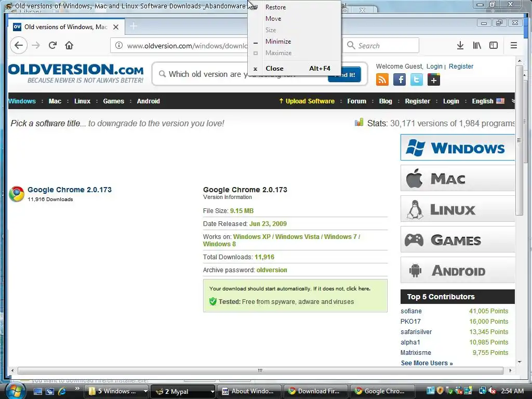Open the Facebook icon
This screenshot has height=399, width=532.
click(400, 80)
